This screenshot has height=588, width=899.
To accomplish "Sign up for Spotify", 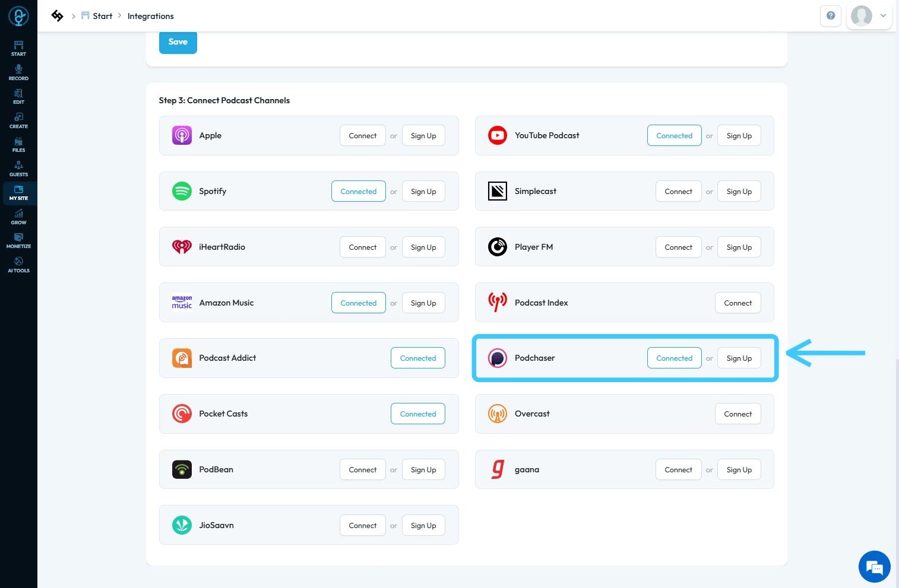I will 423,192.
